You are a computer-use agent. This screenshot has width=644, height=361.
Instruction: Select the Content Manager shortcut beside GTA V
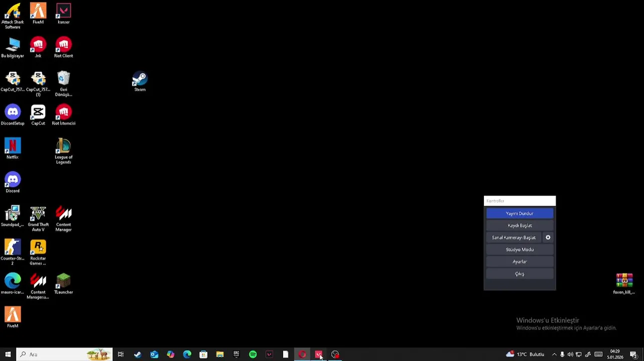64,219
